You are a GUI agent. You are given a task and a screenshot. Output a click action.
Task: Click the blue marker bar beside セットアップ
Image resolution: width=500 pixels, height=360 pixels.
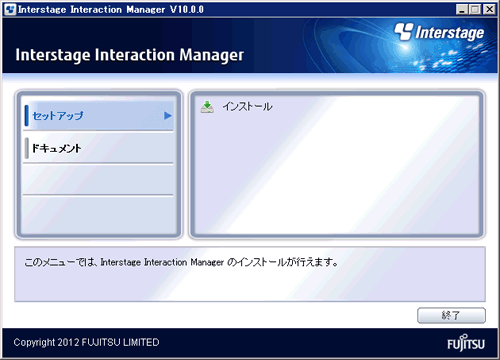pyautogui.click(x=27, y=116)
